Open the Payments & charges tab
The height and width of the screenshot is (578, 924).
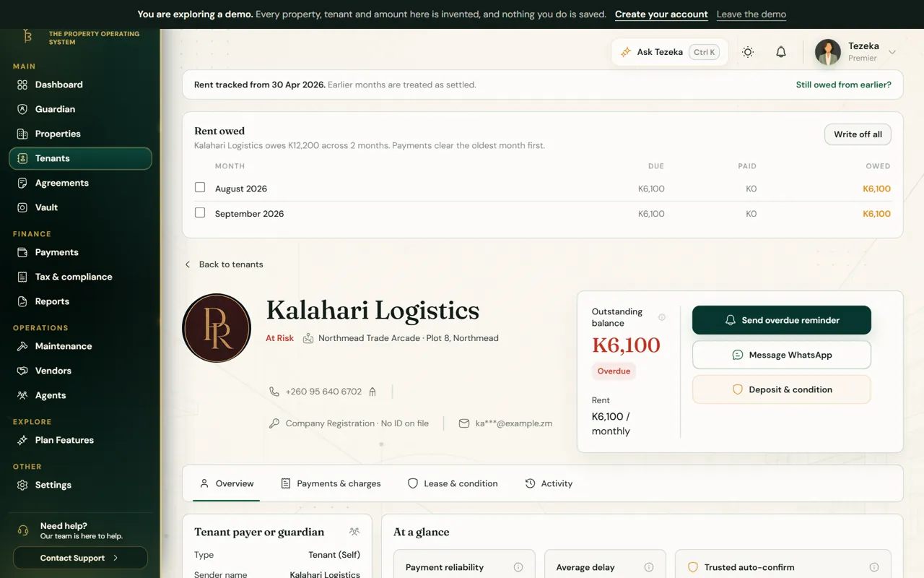click(x=331, y=483)
